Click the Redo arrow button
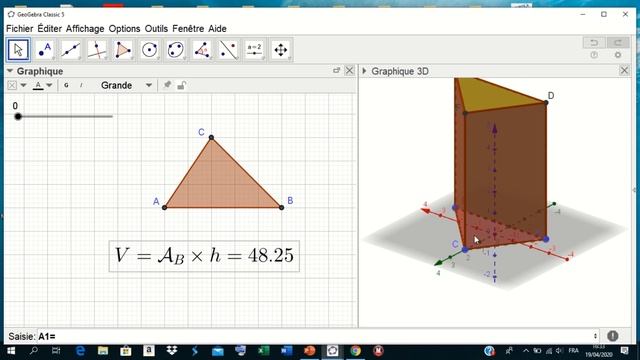The width and height of the screenshot is (640, 360). pos(618,42)
